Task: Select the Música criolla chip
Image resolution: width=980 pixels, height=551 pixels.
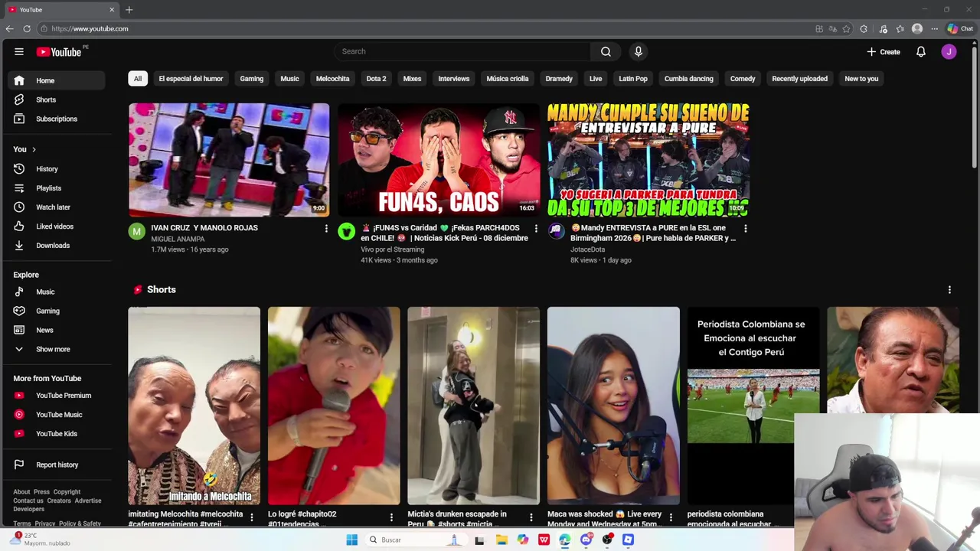Action: tap(508, 78)
